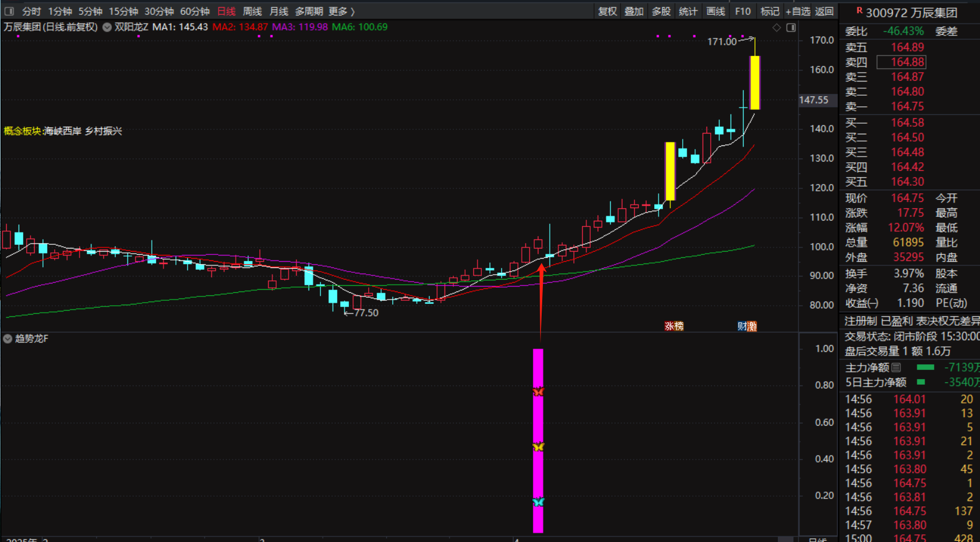The height and width of the screenshot is (542, 980).
Task: Toggle the right side panel icon above the price axis
Action: click(x=791, y=27)
